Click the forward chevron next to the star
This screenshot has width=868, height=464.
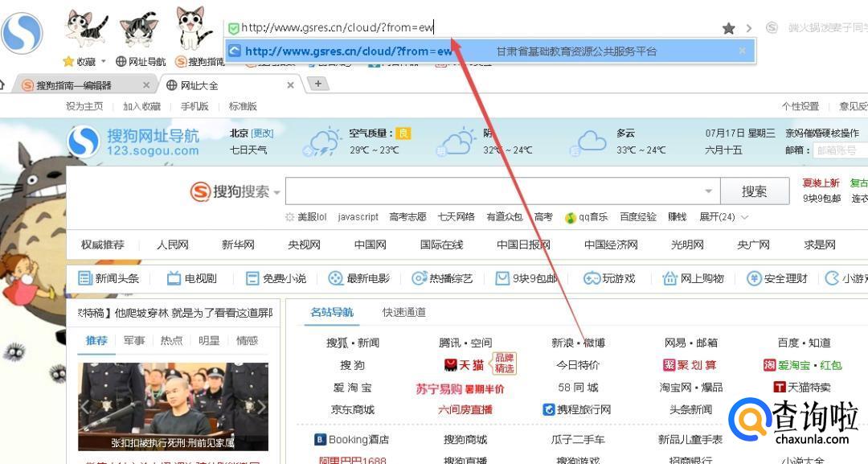click(x=749, y=28)
